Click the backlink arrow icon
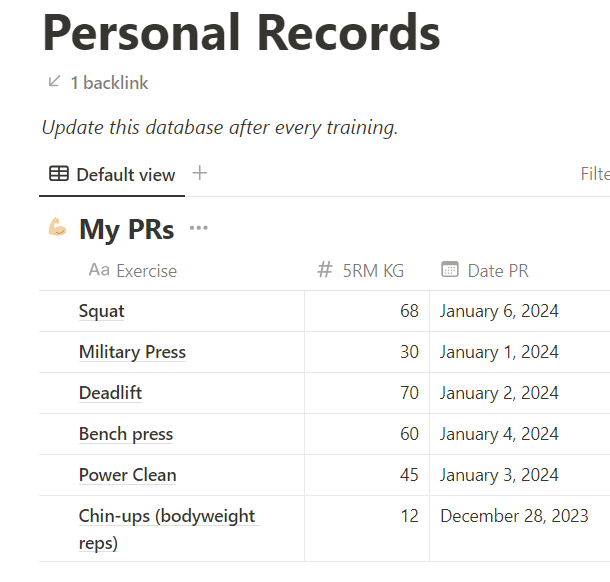610x582 pixels. click(54, 82)
